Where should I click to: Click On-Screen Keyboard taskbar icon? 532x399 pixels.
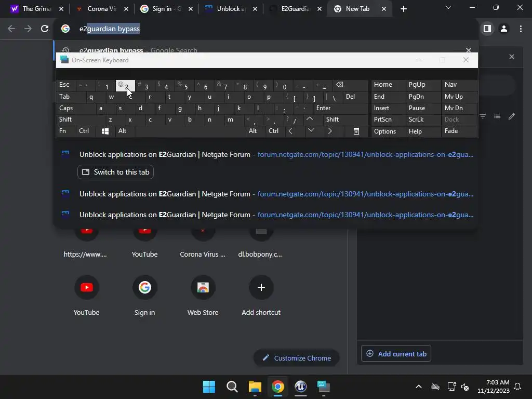[323, 387]
